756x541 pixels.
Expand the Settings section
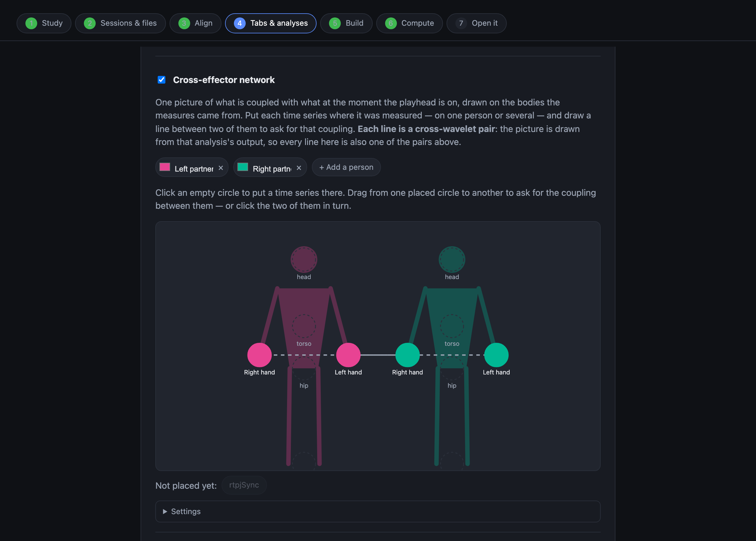378,511
